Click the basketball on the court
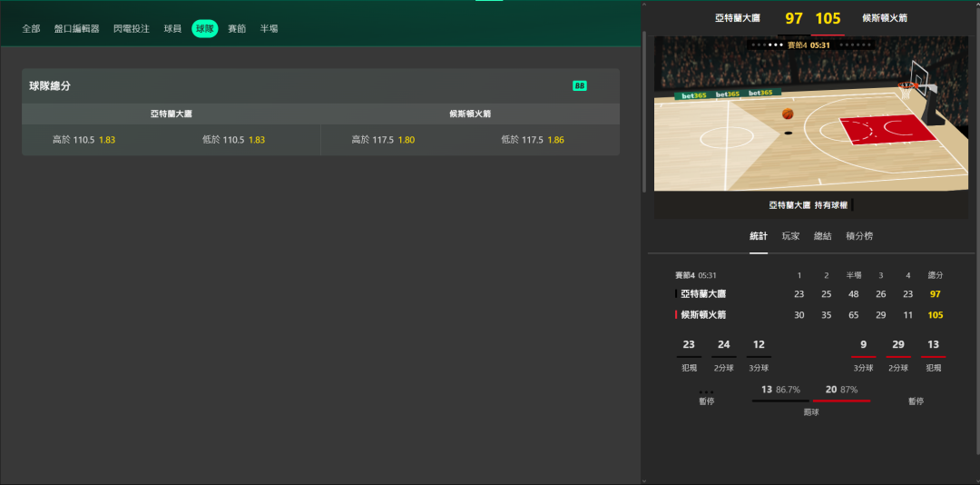Viewport: 980px width, 485px height. coord(788,114)
